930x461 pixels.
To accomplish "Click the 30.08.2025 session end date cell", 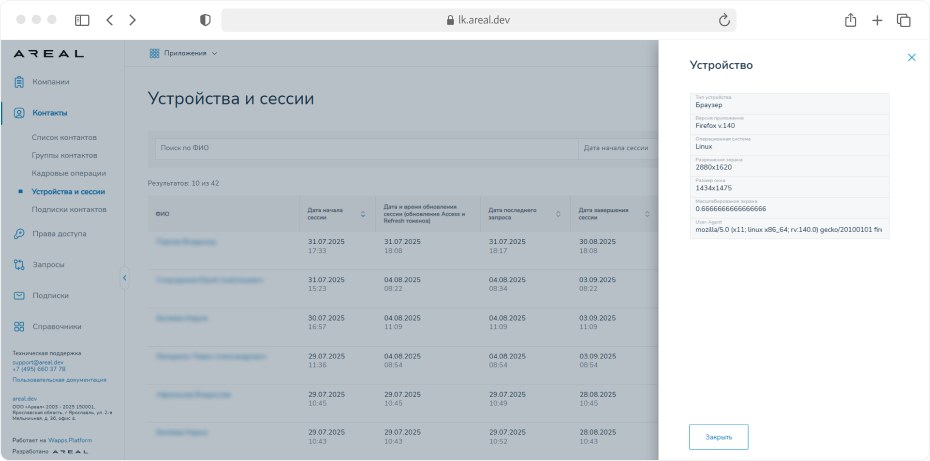I will [597, 242].
